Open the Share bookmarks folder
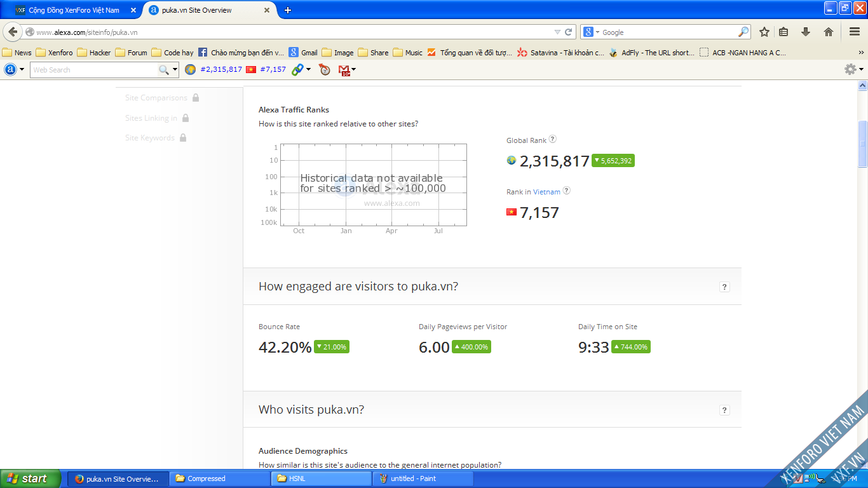868x488 pixels. 373,53
